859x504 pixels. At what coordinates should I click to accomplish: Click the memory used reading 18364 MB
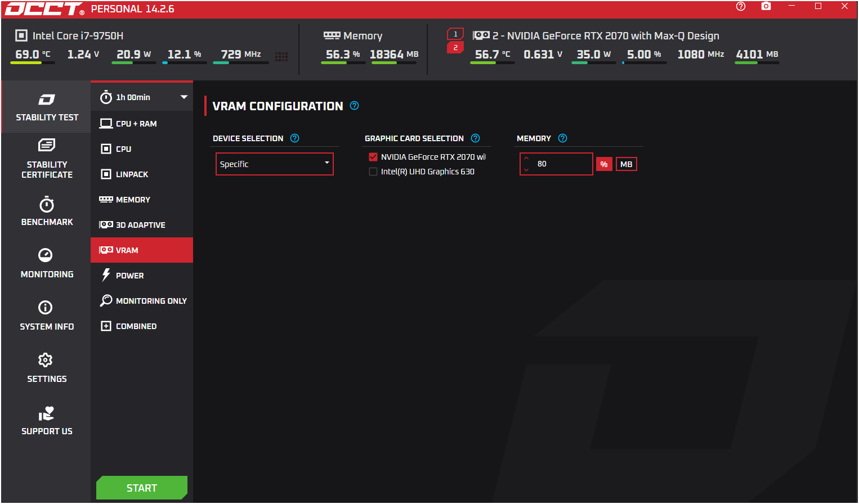[x=394, y=55]
